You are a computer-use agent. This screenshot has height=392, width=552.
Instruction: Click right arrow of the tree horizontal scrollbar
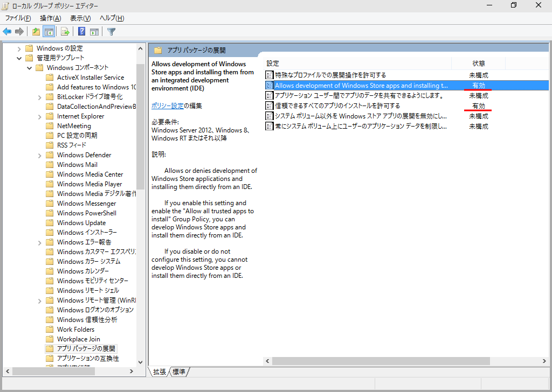[x=132, y=371]
